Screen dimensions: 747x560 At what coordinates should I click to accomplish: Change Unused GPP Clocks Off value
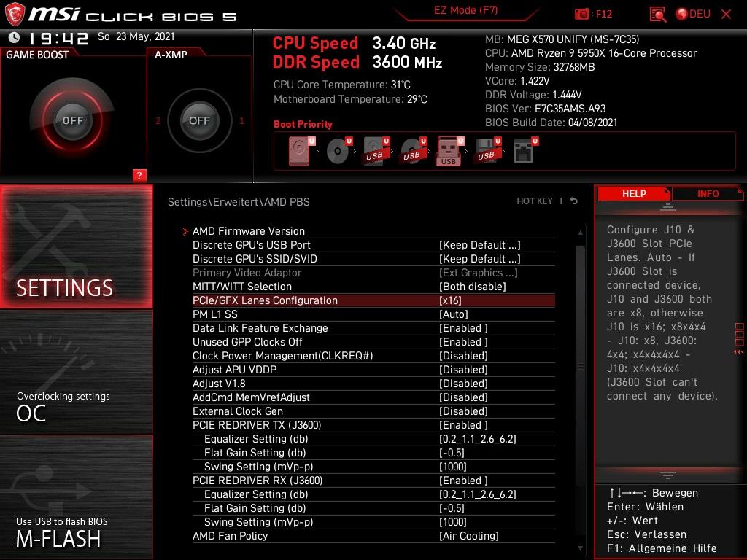click(463, 342)
